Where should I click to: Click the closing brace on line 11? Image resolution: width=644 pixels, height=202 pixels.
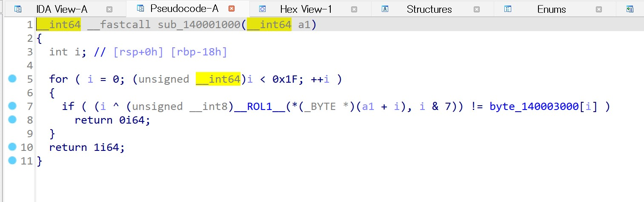(x=40, y=161)
